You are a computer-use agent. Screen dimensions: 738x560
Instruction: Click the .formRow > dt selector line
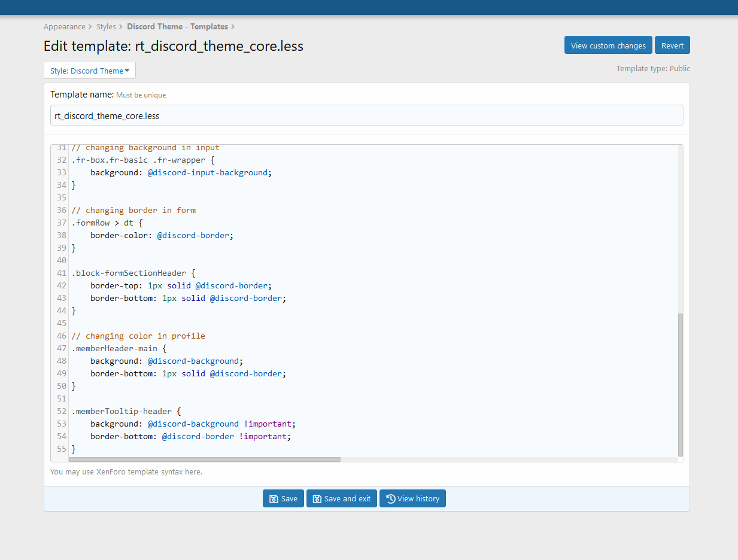tap(107, 223)
